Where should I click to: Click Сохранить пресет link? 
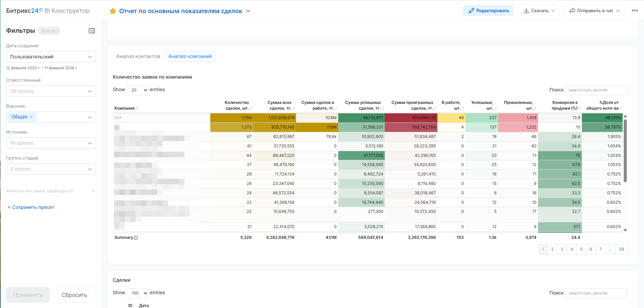(31, 207)
